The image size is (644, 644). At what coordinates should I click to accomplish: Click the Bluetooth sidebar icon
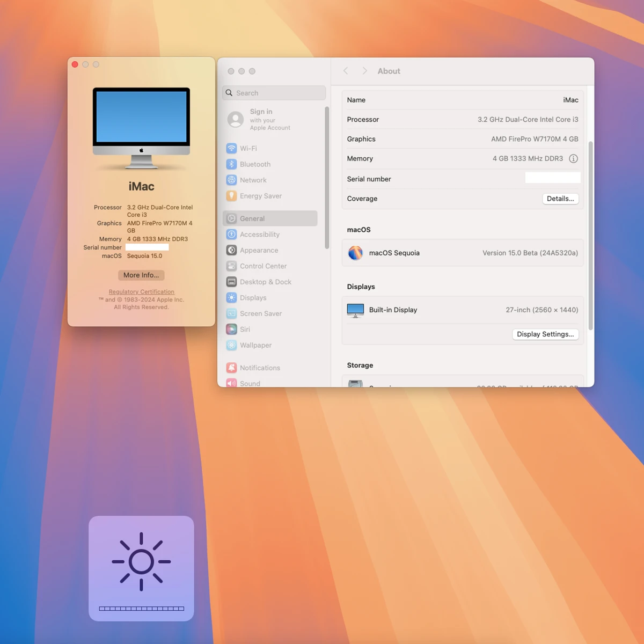click(231, 164)
